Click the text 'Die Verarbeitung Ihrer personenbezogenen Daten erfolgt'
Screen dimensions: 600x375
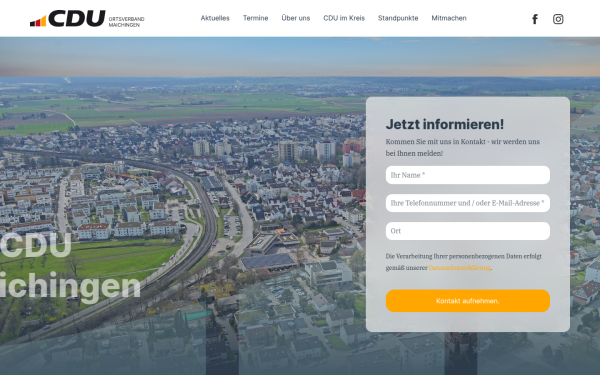coord(463,256)
